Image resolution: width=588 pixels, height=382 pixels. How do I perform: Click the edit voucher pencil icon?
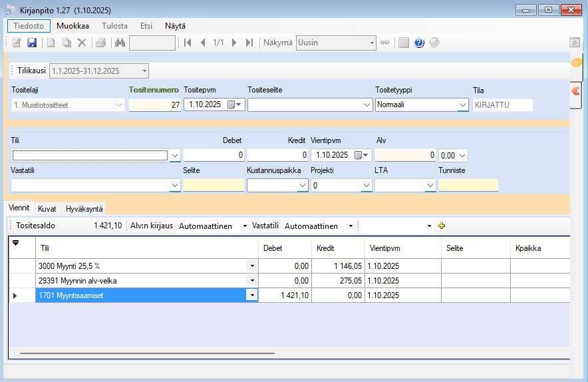click(17, 43)
